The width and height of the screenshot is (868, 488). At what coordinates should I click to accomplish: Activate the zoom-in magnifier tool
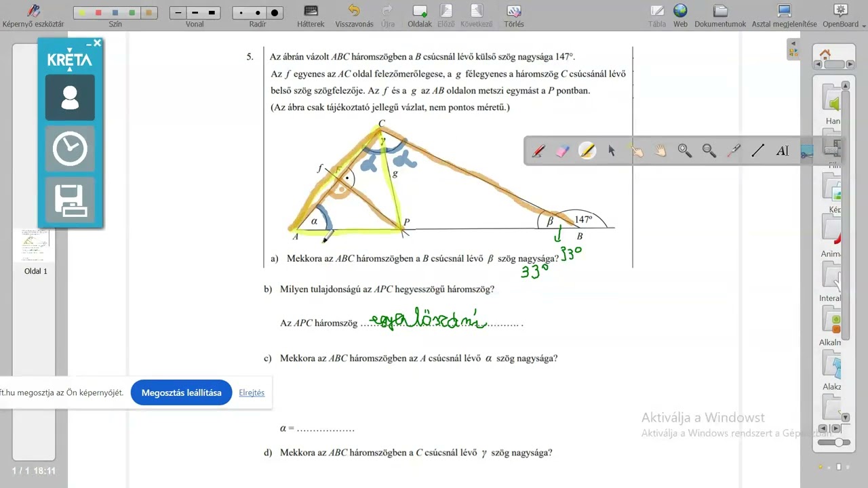pyautogui.click(x=685, y=150)
